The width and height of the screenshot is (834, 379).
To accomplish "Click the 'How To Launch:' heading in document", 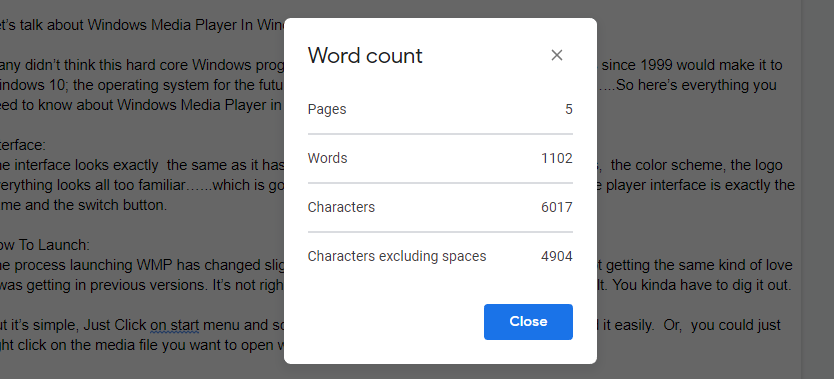I will (45, 245).
